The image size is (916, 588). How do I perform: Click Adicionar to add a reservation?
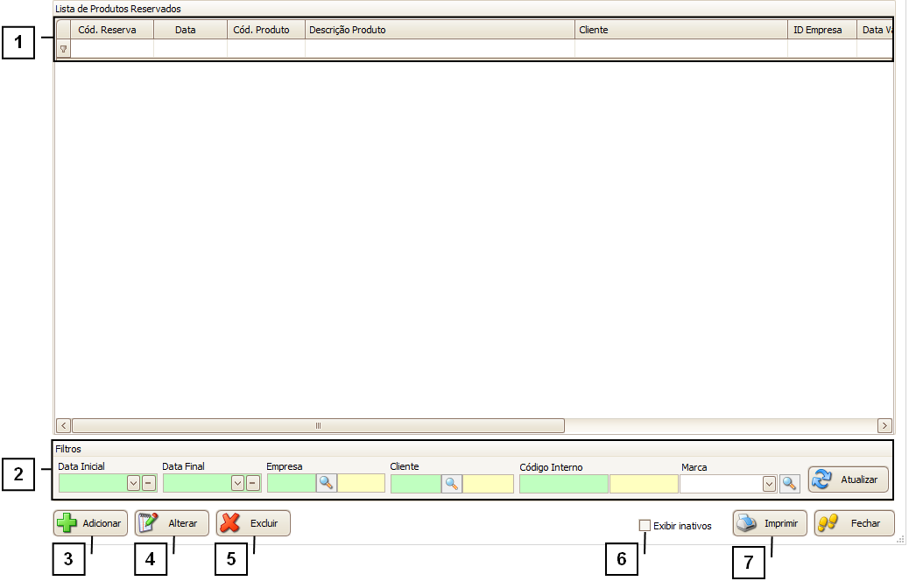91,523
